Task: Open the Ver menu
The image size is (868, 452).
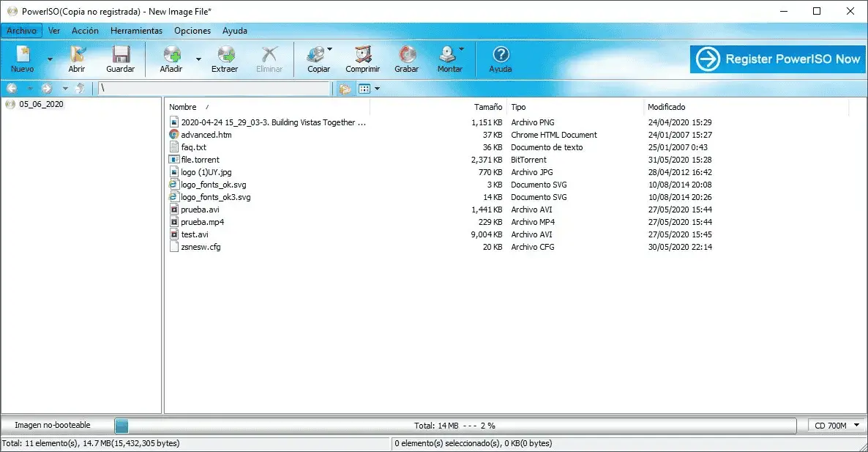Action: point(54,31)
